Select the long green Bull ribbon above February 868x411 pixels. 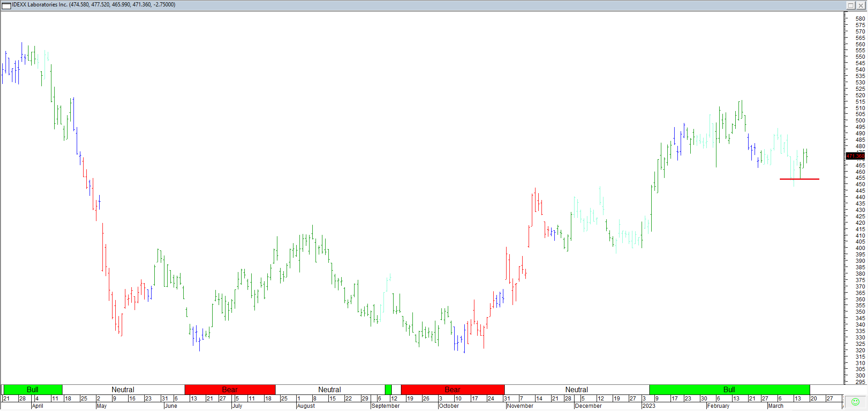tap(729, 389)
